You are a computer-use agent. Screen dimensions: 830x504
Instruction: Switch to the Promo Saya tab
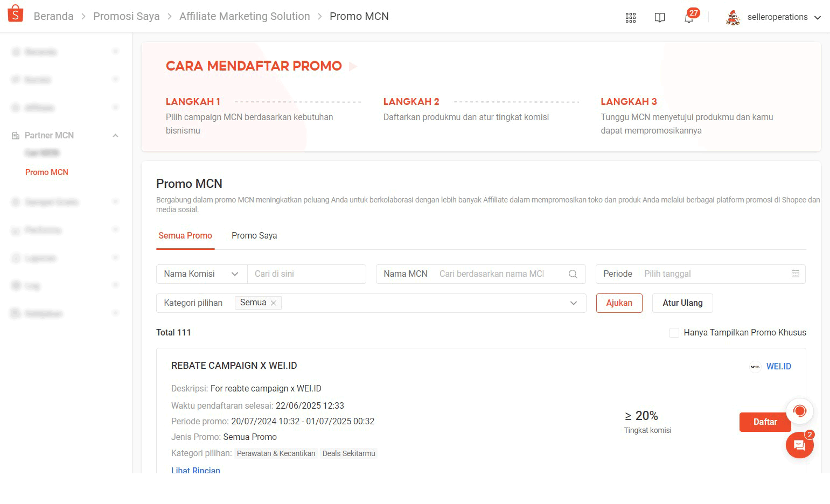click(254, 235)
